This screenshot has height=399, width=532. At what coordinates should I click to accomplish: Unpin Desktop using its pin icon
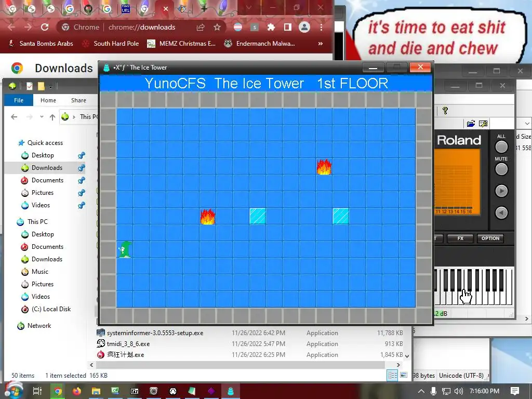click(x=82, y=155)
